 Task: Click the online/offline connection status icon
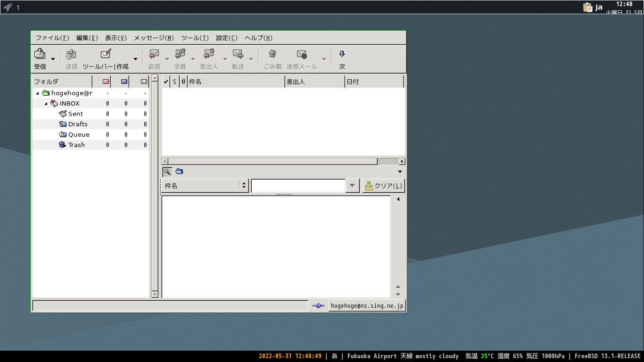318,306
